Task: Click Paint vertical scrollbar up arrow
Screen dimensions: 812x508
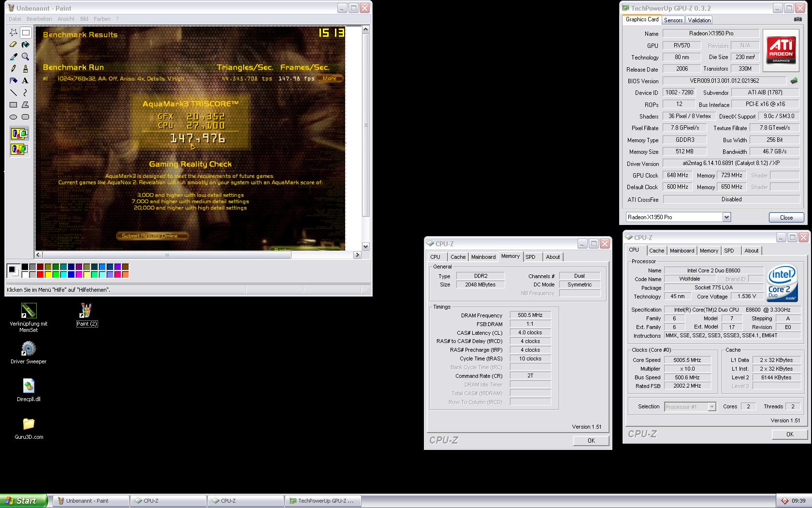Action: [x=365, y=30]
